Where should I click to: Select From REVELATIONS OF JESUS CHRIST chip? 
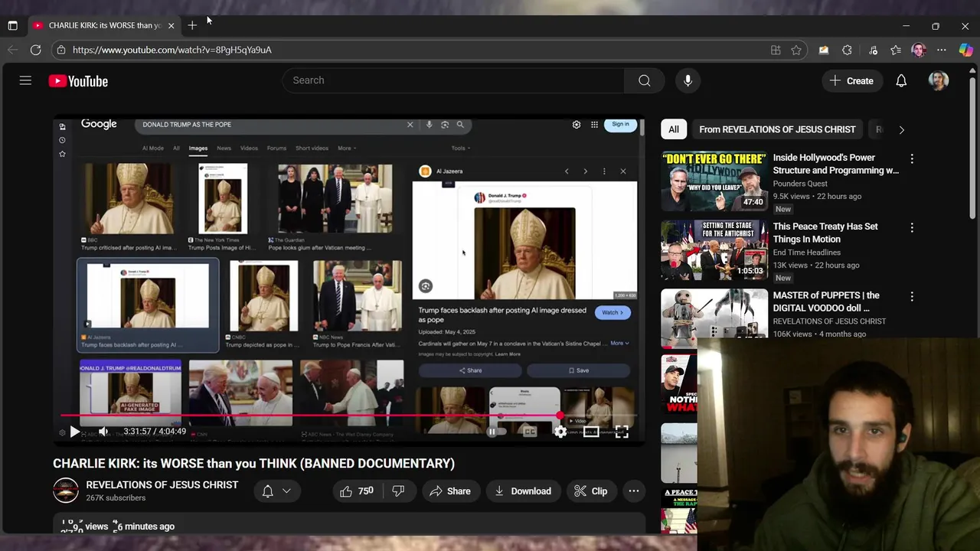pyautogui.click(x=777, y=130)
